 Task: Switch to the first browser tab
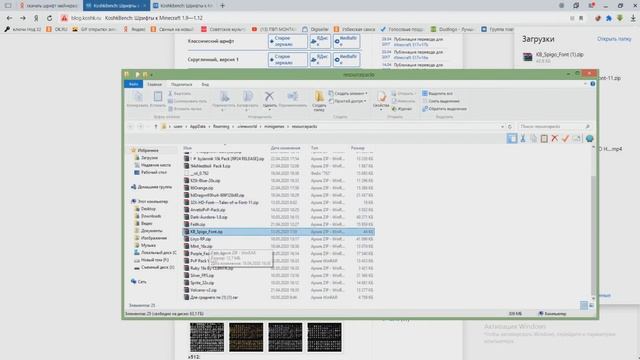[x=48, y=5]
